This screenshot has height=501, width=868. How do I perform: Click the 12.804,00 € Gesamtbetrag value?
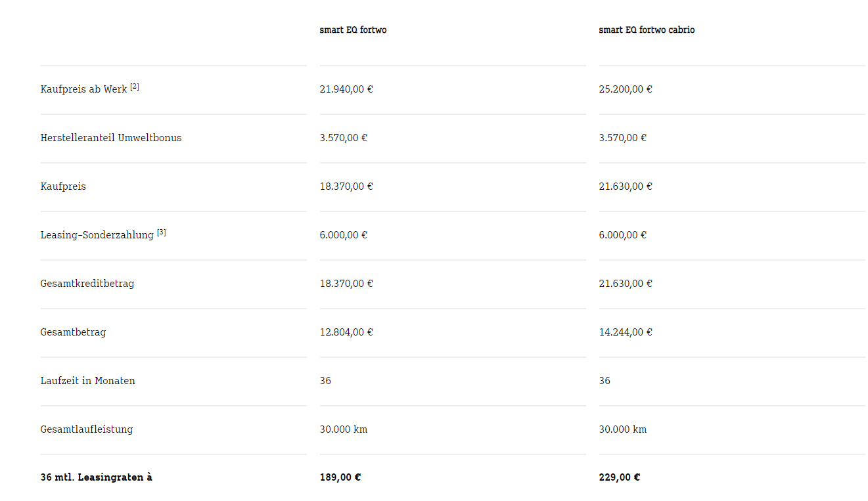[x=346, y=332]
